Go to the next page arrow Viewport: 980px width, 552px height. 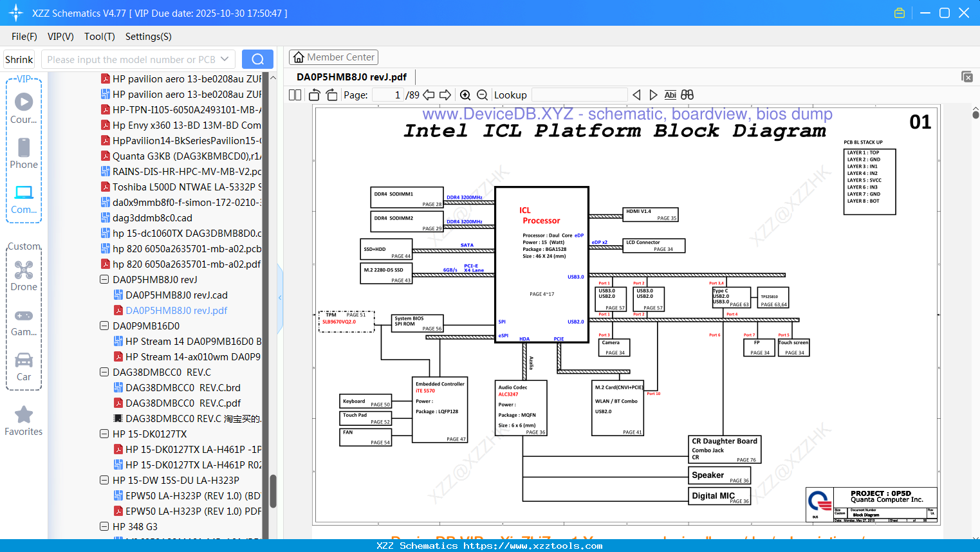[x=445, y=95]
